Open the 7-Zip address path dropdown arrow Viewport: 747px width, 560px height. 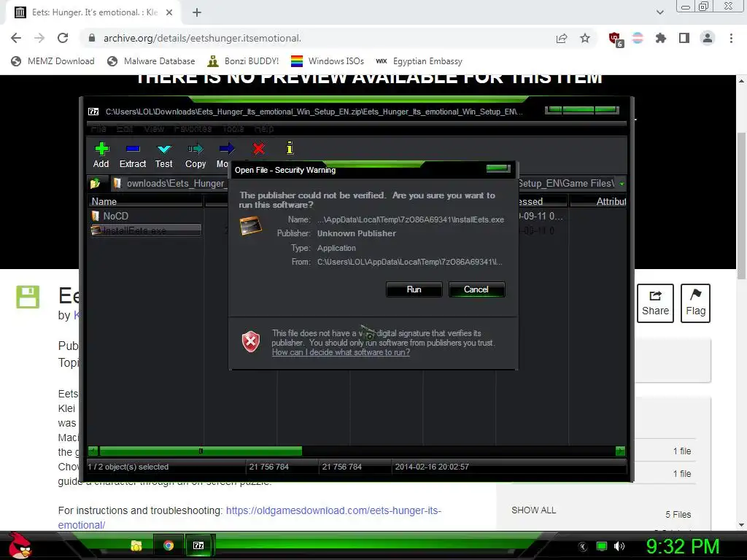[622, 183]
